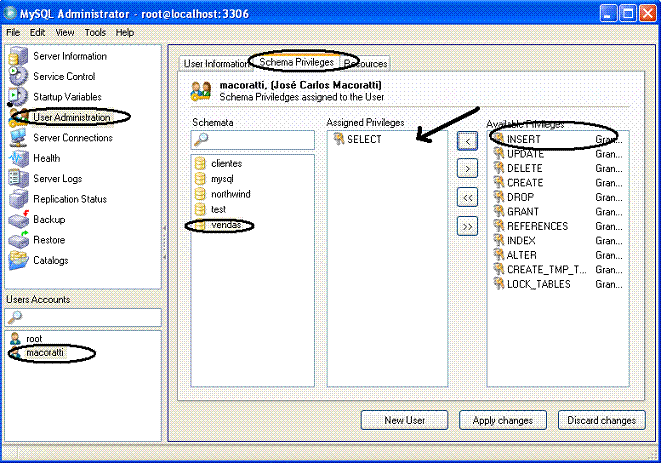Select the clientes schema label

pyautogui.click(x=227, y=164)
